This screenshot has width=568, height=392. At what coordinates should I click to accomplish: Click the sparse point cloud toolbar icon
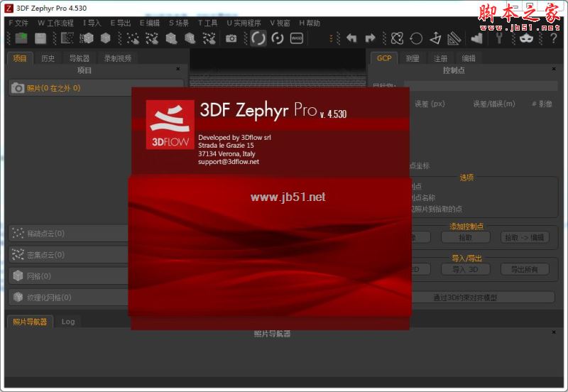(x=133, y=38)
